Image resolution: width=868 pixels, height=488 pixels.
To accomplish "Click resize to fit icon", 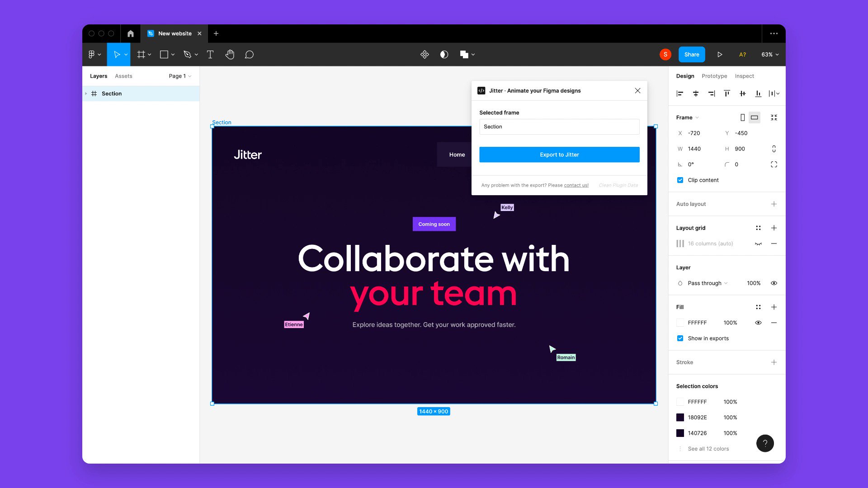I will pos(774,117).
